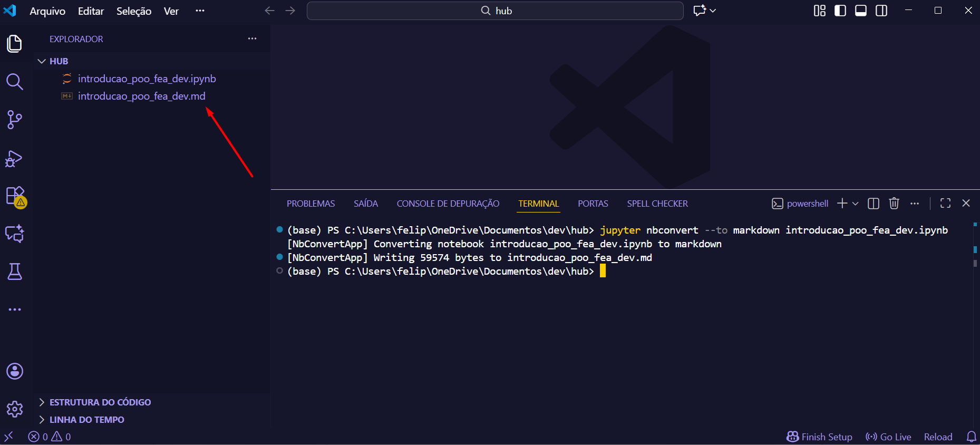980x445 pixels.
Task: Open new terminal profile dropdown arrow
Action: (855, 204)
